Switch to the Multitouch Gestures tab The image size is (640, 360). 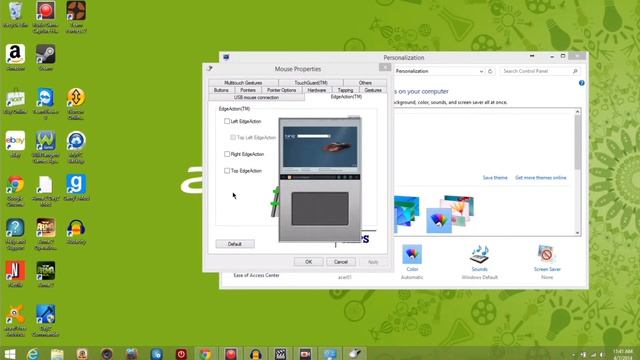coord(243,83)
